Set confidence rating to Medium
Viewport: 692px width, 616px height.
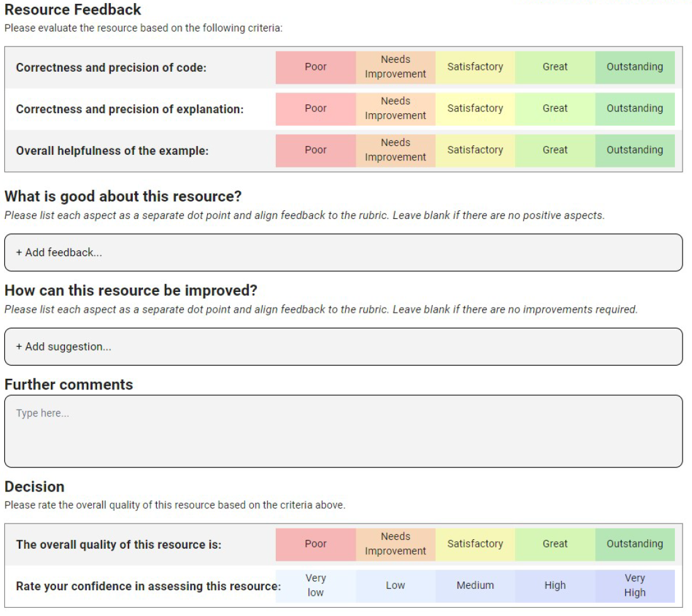pyautogui.click(x=475, y=586)
